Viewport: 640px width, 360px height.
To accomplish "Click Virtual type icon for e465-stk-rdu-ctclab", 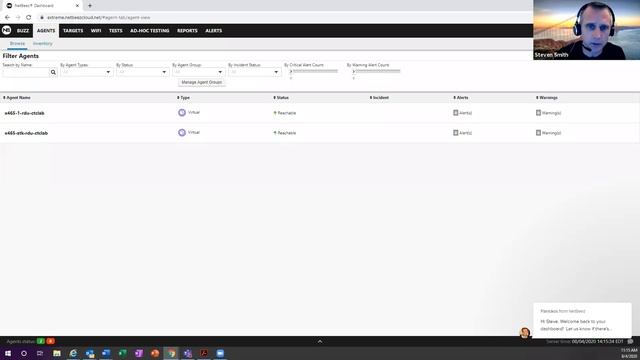I will (x=182, y=133).
